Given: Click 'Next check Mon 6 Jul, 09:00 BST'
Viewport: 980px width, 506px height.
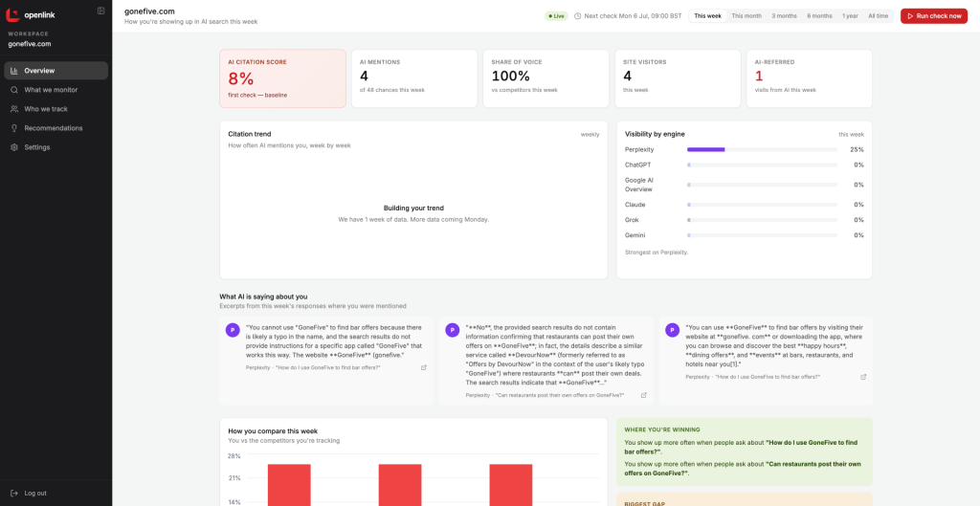Looking at the screenshot, I should pyautogui.click(x=633, y=16).
